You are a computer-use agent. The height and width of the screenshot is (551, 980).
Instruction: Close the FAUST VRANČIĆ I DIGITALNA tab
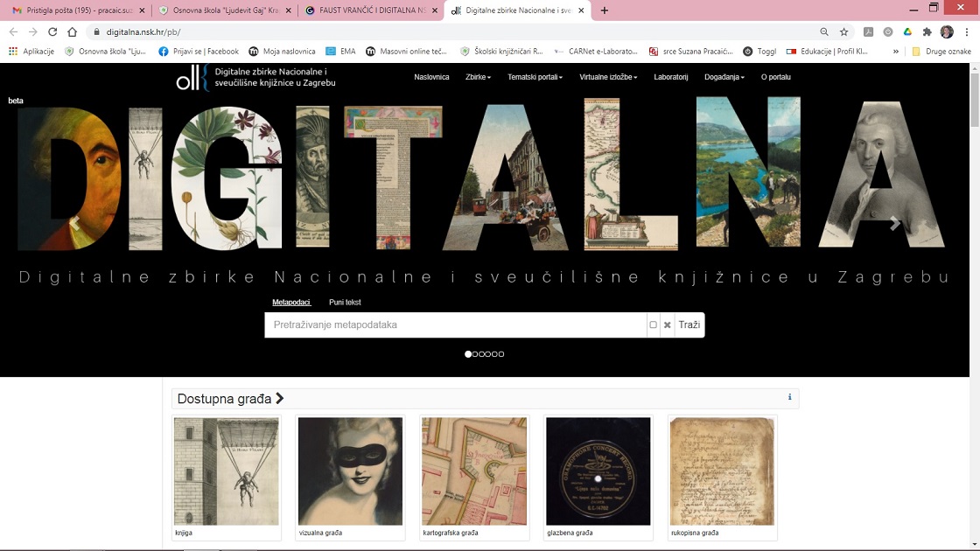[435, 10]
